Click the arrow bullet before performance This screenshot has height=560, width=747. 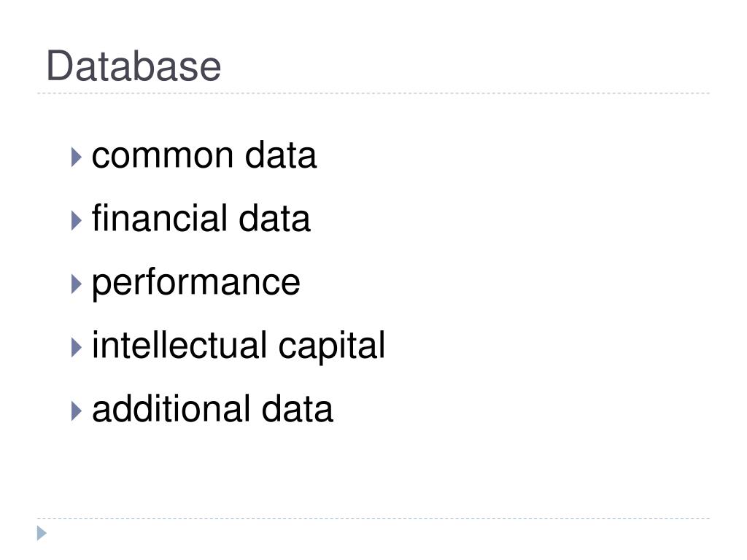click(76, 284)
